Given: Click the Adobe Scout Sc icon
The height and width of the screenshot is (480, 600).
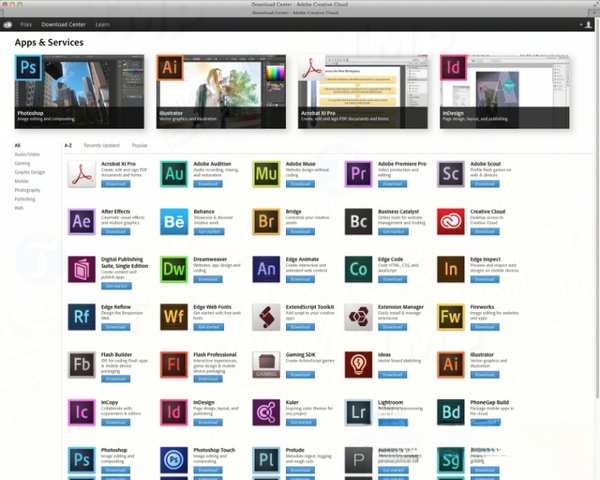Looking at the screenshot, I should (x=450, y=174).
